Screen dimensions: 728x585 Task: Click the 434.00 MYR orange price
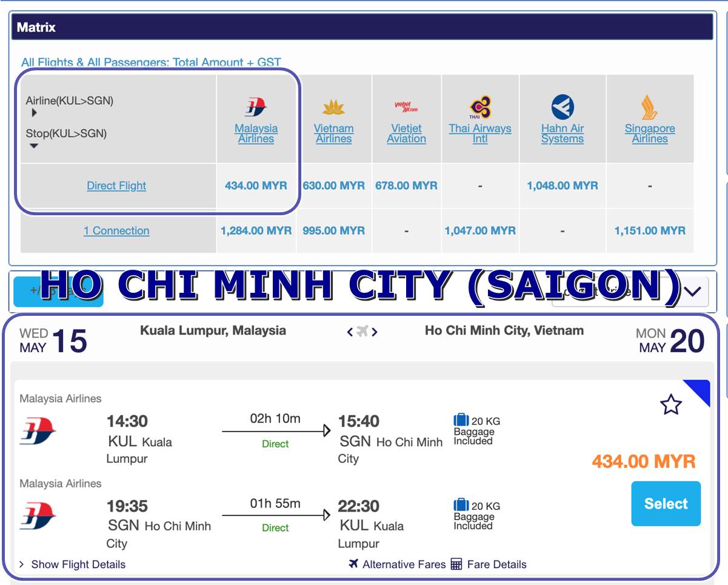(x=644, y=461)
